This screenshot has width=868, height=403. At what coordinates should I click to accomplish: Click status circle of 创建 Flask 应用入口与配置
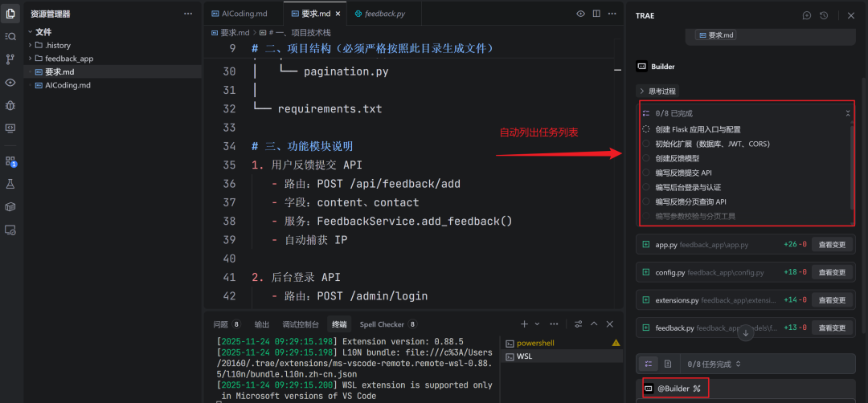click(x=646, y=128)
